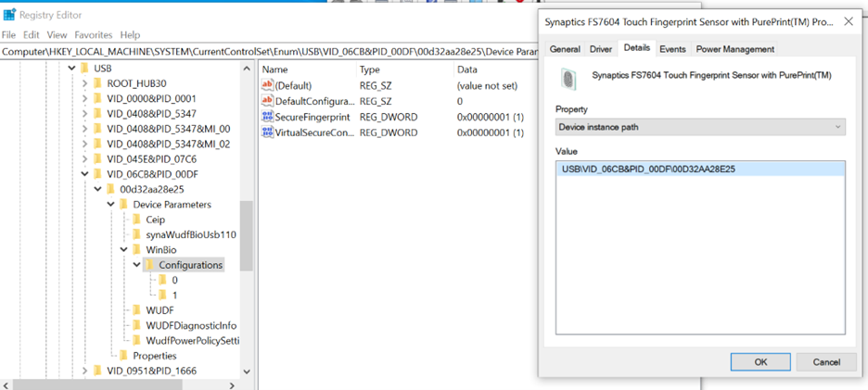Click the 0x00000001 (1) data for SecureFingerprint

(x=491, y=117)
